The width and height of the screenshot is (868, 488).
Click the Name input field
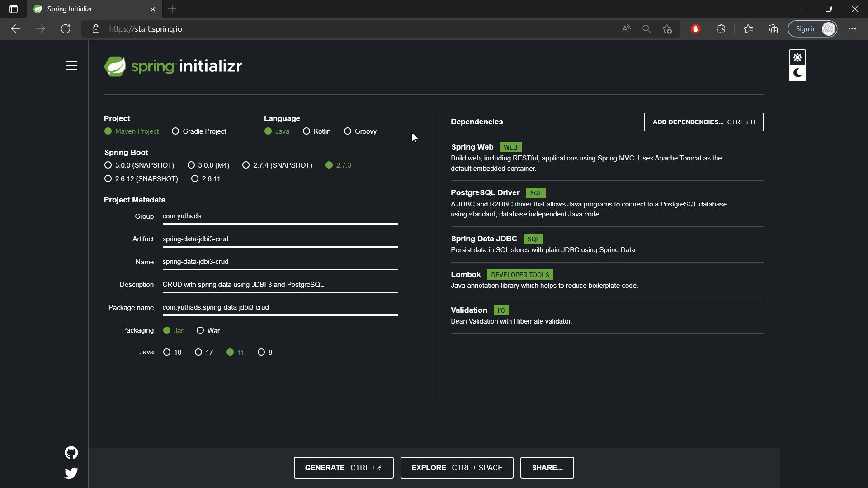(x=280, y=262)
